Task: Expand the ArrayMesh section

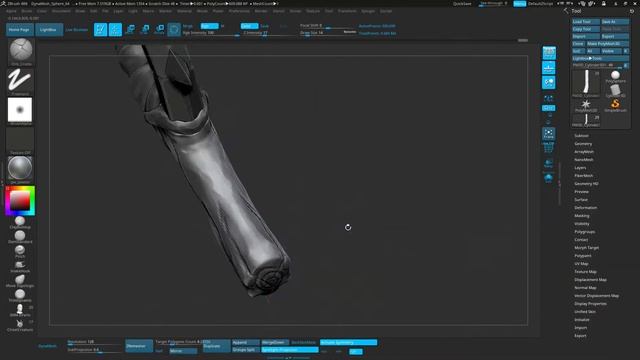Action: point(584,151)
